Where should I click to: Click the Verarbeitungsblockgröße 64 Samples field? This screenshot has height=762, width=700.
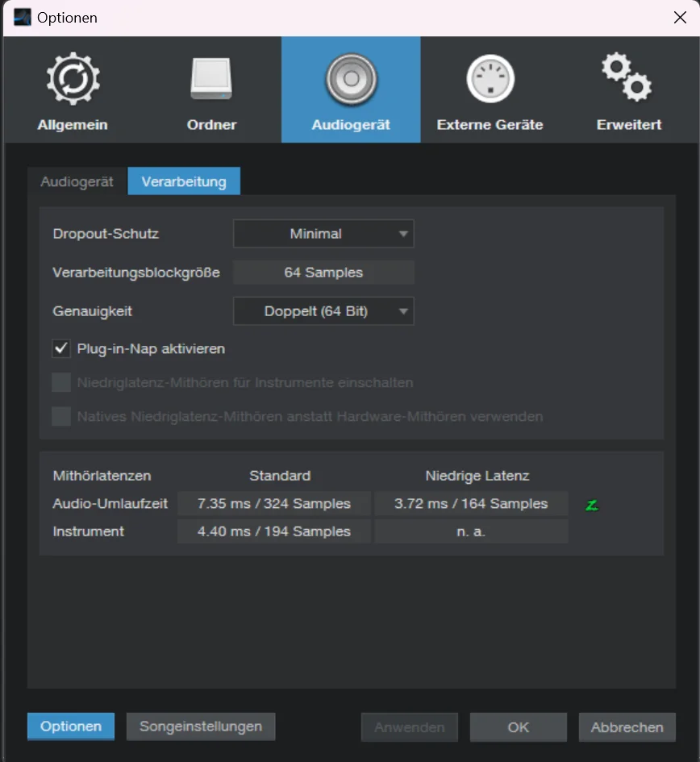[323, 273]
